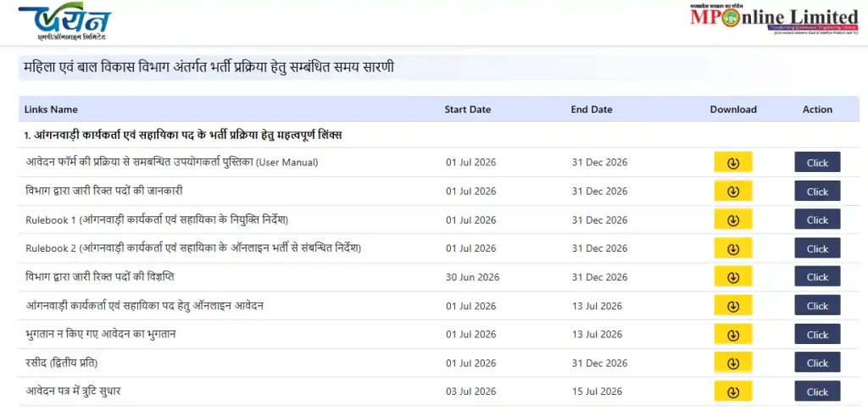Select text 'रिक्त पदों की विज्ञप्ति'
This screenshot has width=868, height=411.
131,276
